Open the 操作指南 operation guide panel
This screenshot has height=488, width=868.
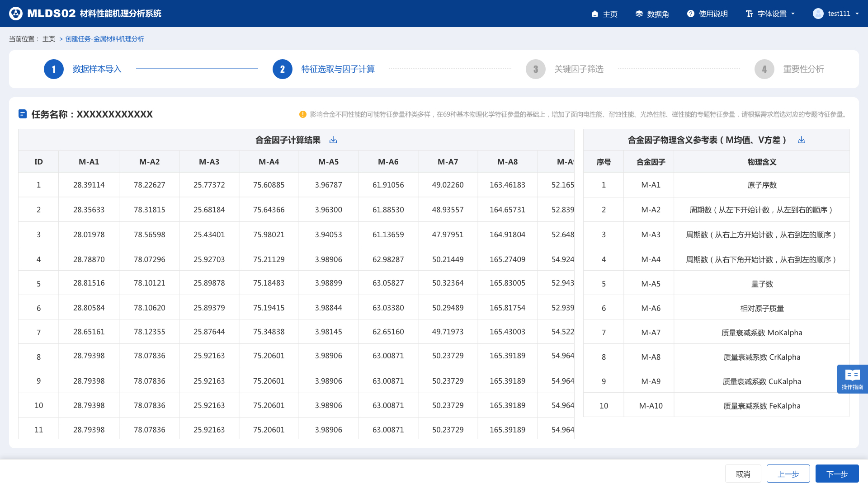click(x=852, y=379)
